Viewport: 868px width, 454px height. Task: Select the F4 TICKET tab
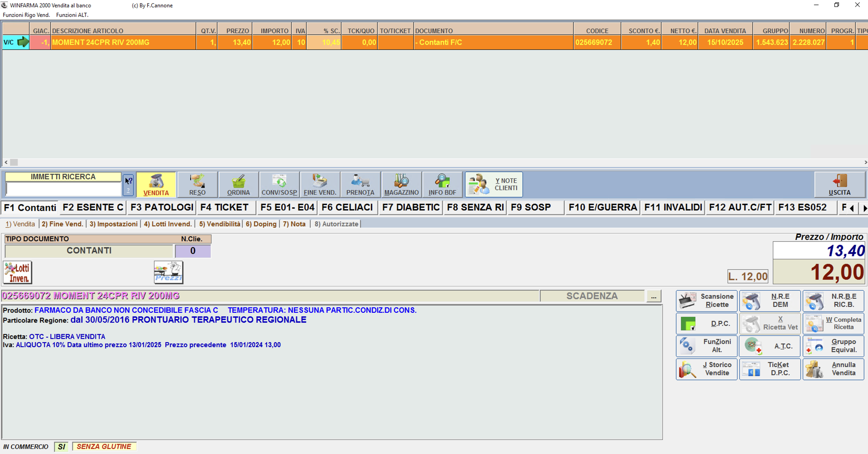tap(225, 207)
